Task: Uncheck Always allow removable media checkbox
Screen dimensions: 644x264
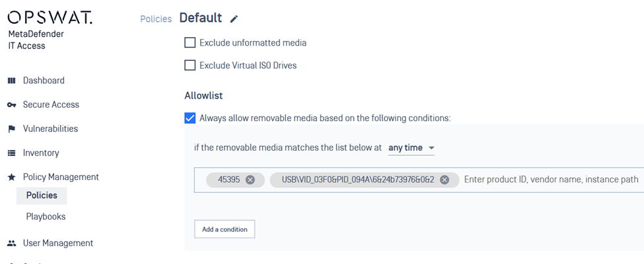Action: tap(190, 118)
